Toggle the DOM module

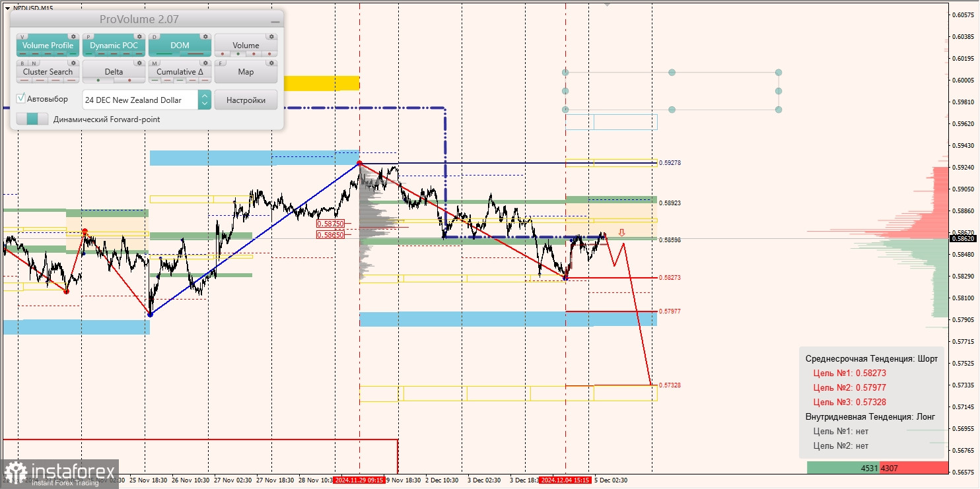coord(180,46)
